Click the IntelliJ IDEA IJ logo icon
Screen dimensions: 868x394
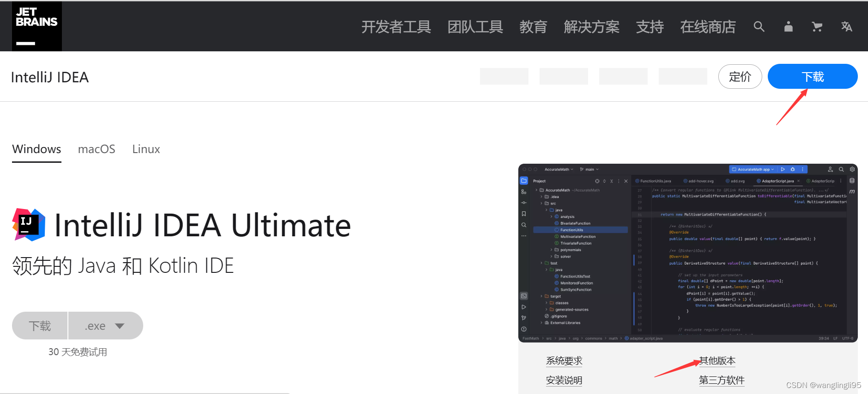[29, 225]
